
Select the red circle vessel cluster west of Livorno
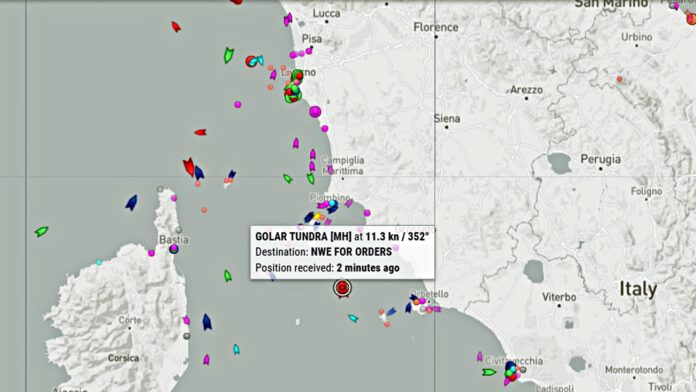(x=251, y=61)
